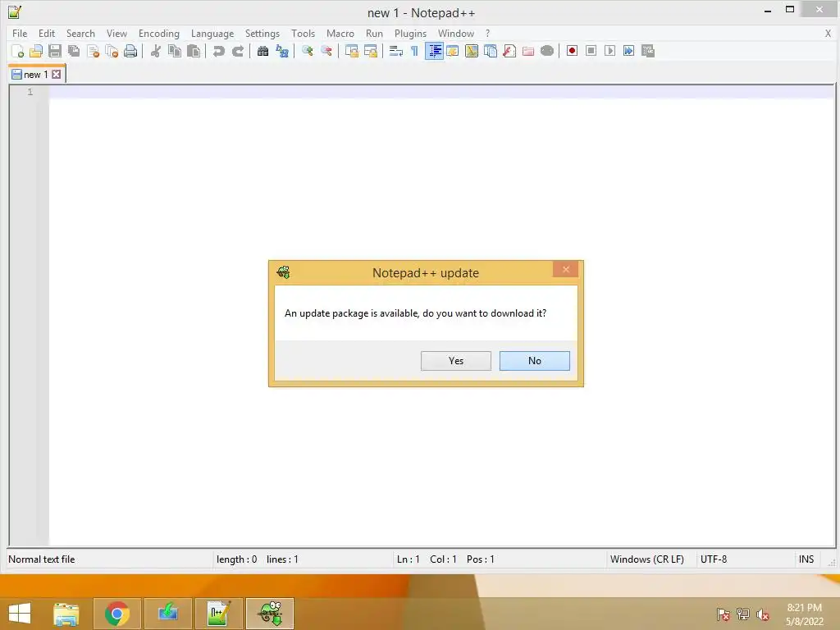This screenshot has width=840, height=630.
Task: Click the user-defined language icon
Action: tap(453, 51)
